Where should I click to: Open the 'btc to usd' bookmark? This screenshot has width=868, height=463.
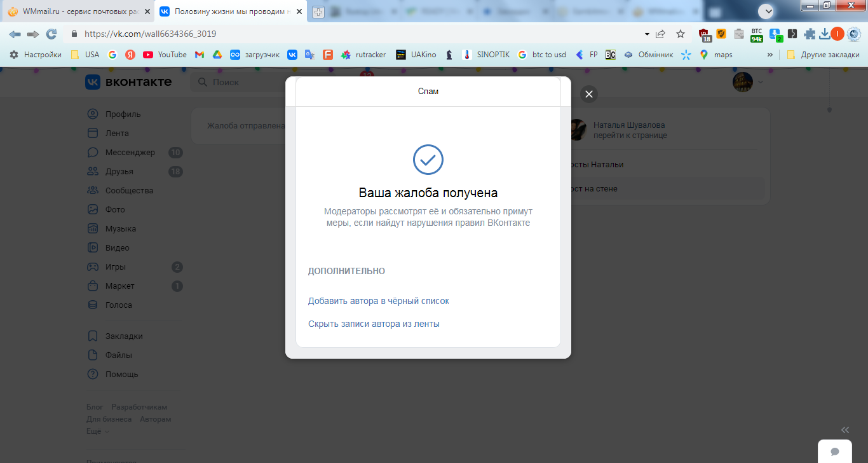point(542,55)
